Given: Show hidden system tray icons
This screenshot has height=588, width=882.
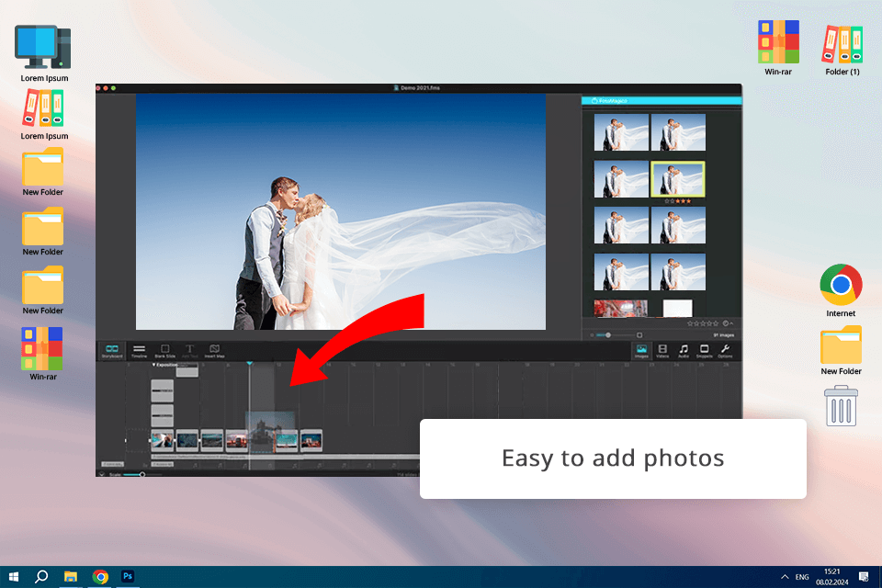Looking at the screenshot, I should pos(785,577).
